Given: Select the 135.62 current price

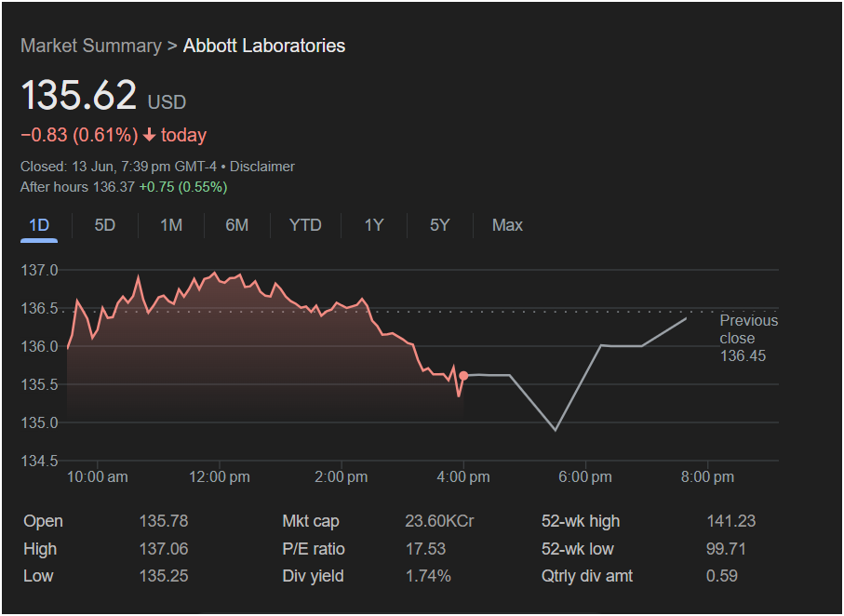Looking at the screenshot, I should [x=78, y=96].
